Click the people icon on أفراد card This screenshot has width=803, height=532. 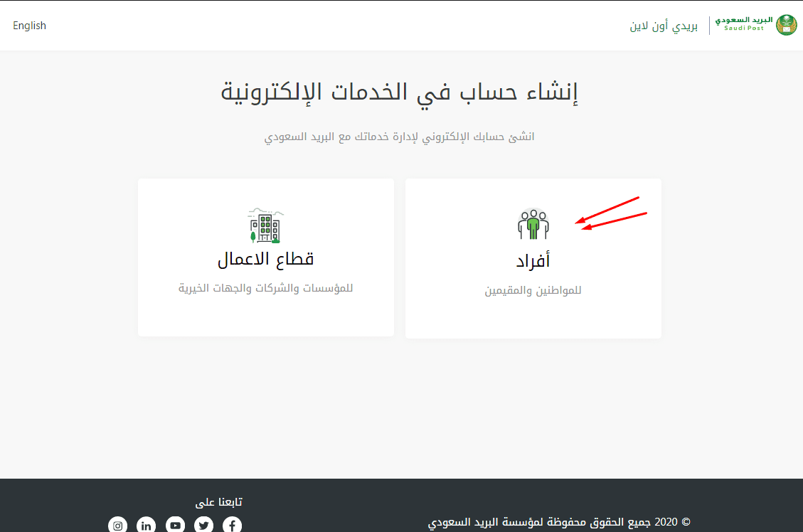coord(533,223)
